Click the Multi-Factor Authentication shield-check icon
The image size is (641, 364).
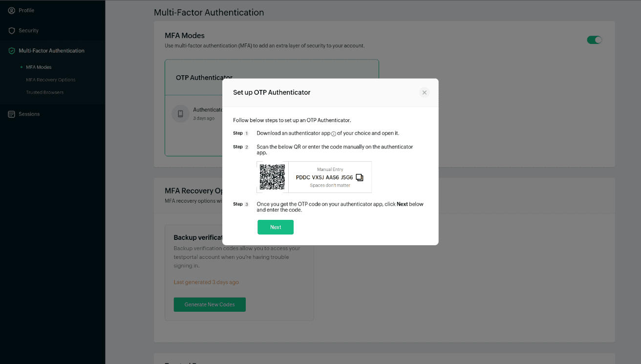[12, 51]
